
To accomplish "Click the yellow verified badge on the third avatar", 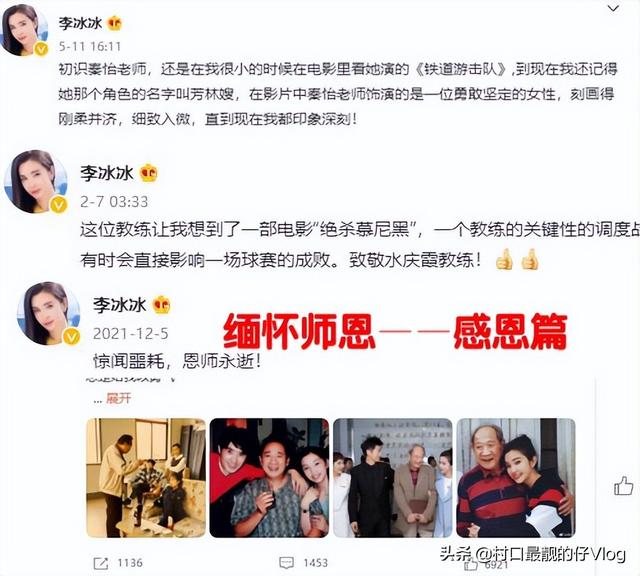I will click(x=71, y=337).
